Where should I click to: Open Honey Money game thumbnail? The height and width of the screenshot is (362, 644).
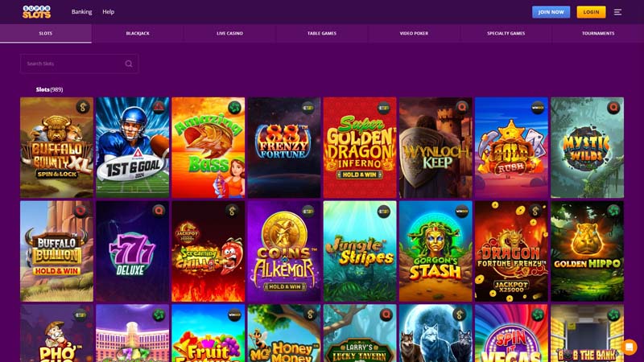click(x=284, y=333)
